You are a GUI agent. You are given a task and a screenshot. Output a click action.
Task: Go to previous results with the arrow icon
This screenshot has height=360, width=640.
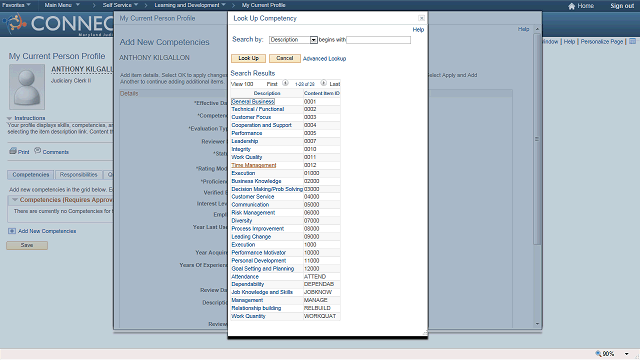coord(285,83)
